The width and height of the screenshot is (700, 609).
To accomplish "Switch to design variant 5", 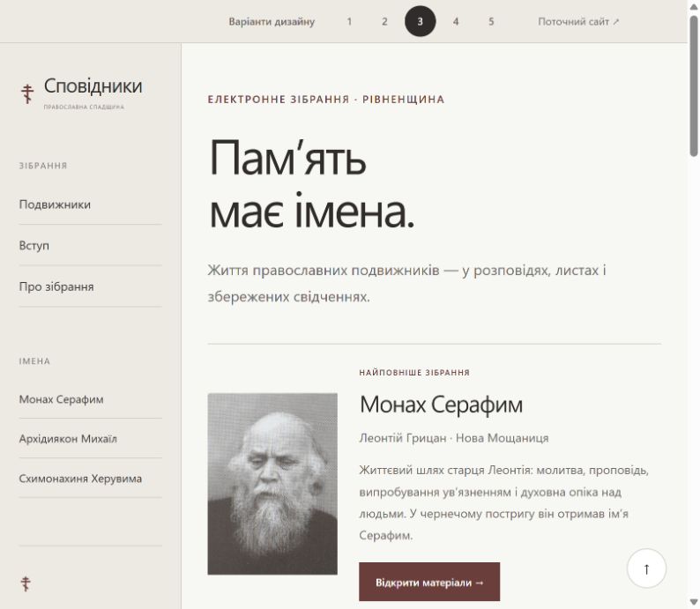I will coord(491,21).
